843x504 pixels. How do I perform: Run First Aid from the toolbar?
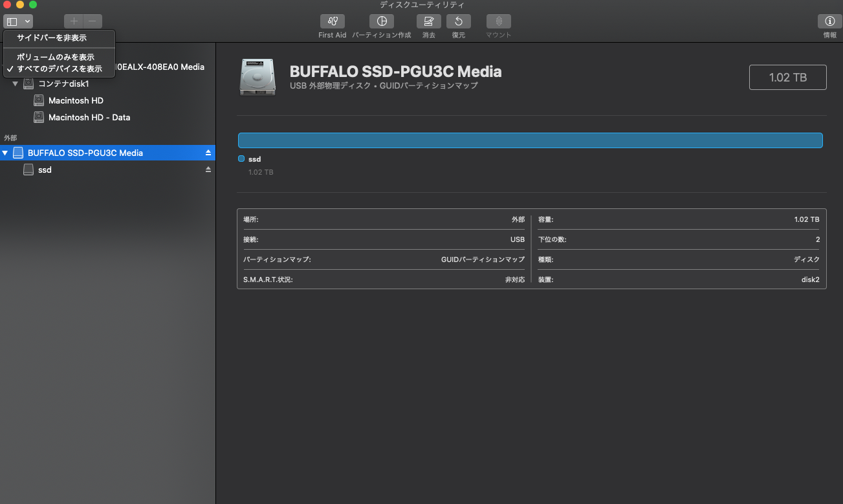click(333, 21)
